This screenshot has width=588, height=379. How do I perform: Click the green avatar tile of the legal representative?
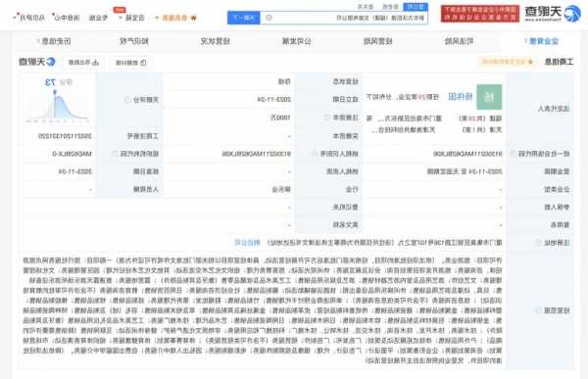coord(489,97)
